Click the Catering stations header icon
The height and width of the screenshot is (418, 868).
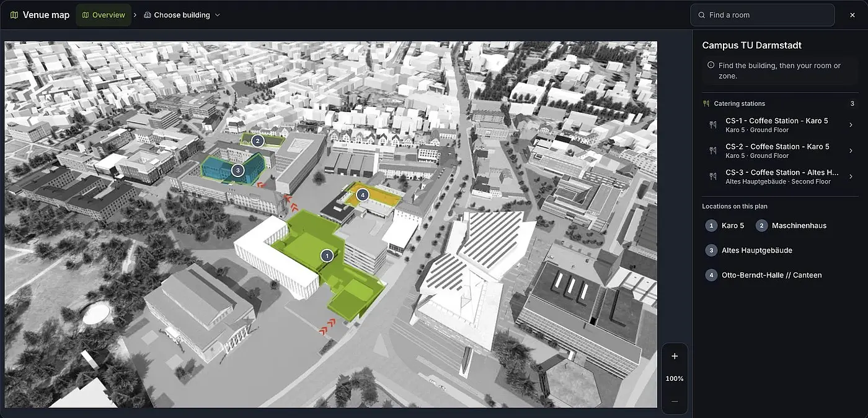coord(706,103)
